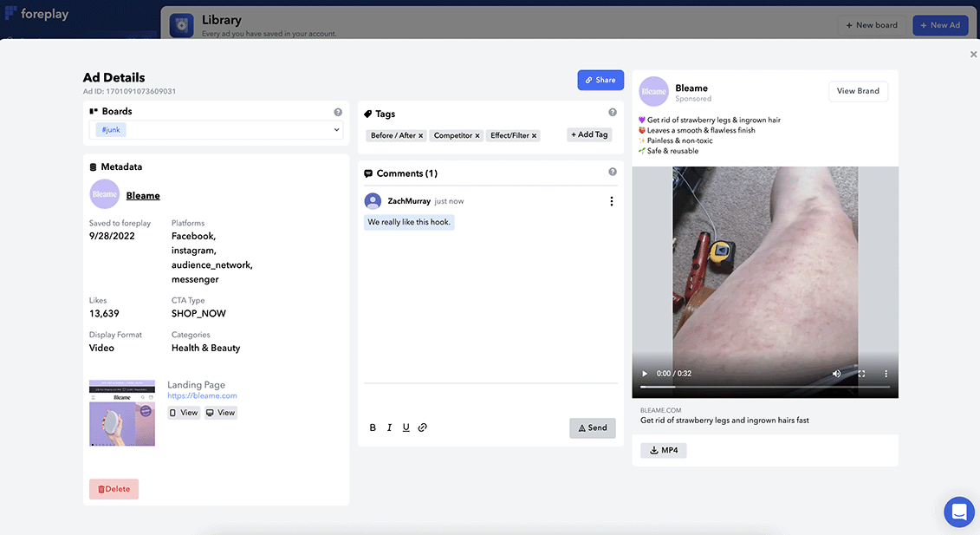Remove the Before / After tag
980x535 pixels.
point(421,136)
